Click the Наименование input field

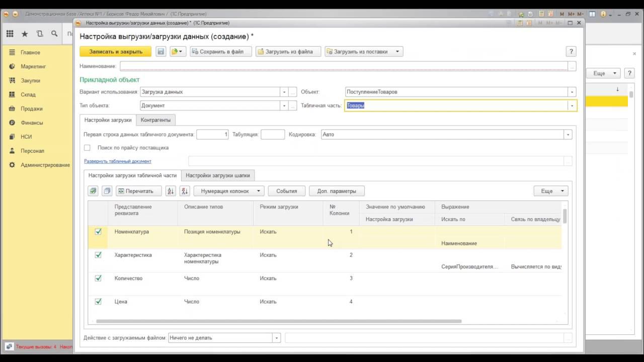[344, 66]
